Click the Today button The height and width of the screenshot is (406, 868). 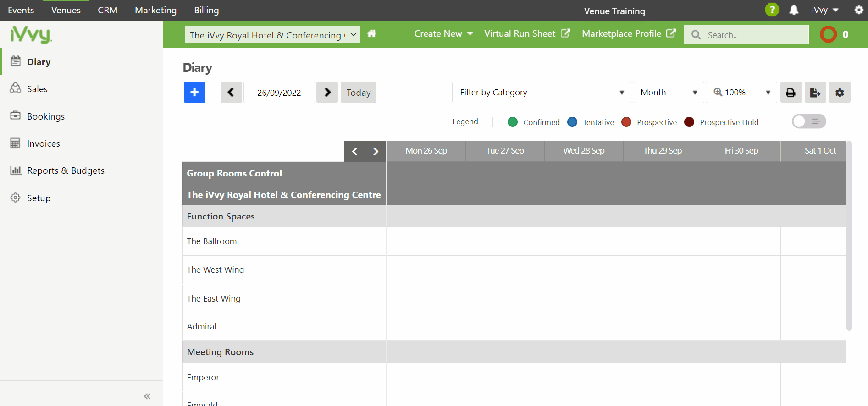pos(359,93)
